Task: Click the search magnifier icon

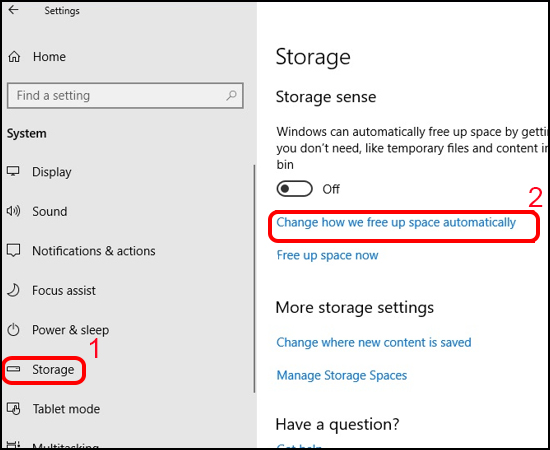Action: coord(231,95)
